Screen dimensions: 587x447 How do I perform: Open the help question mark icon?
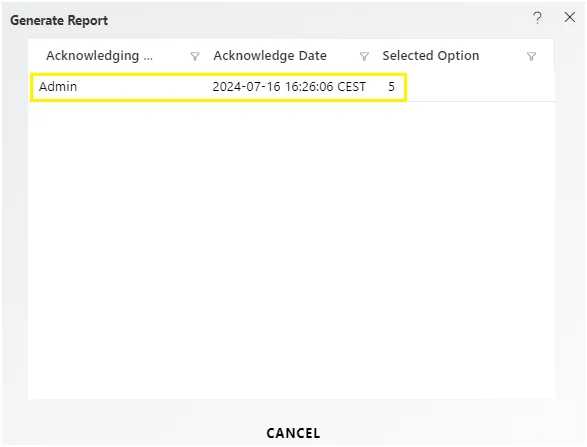tap(537, 18)
